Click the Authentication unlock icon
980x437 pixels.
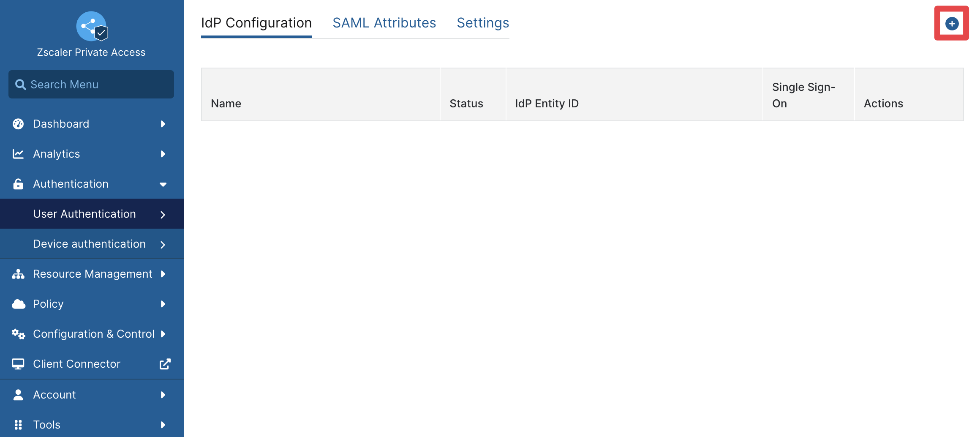(18, 184)
